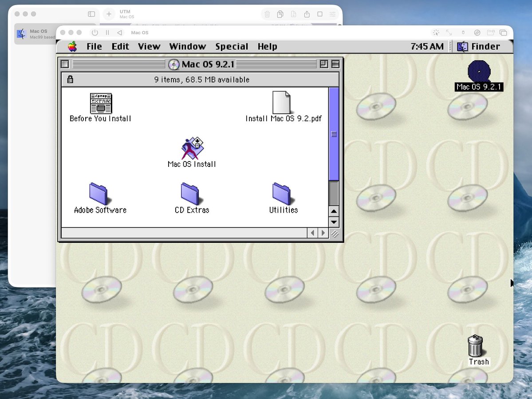The image size is (532, 399).
Task: Click the scroll down arrow in Finder window
Action: tap(334, 222)
